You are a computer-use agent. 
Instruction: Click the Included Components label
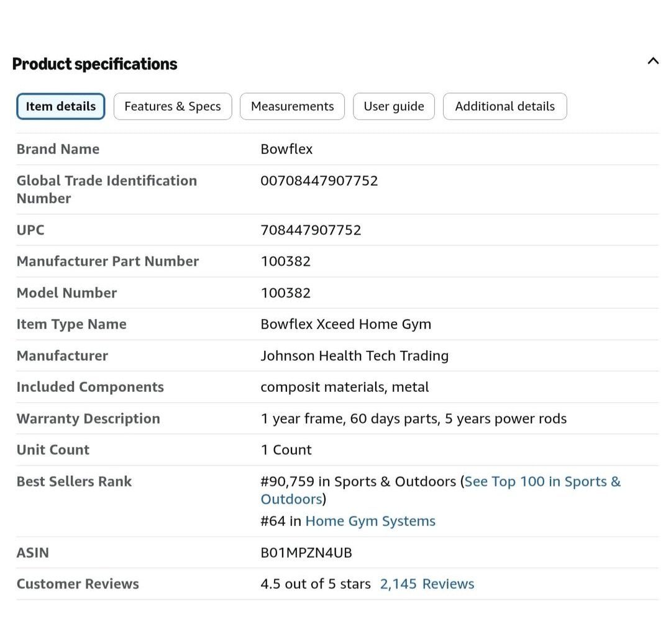[90, 387]
